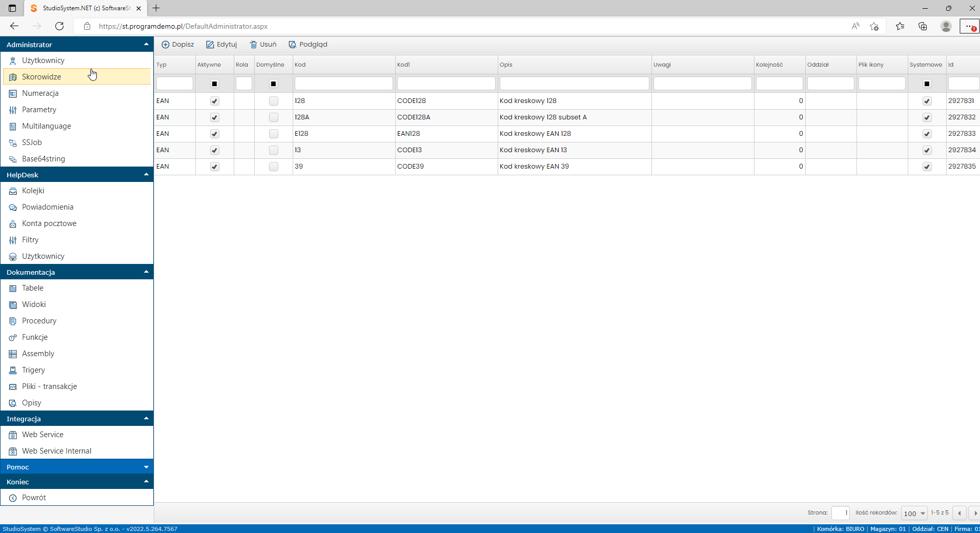The width and height of the screenshot is (980, 533).
Task: Open Dokumentacja Procedury
Action: click(39, 321)
